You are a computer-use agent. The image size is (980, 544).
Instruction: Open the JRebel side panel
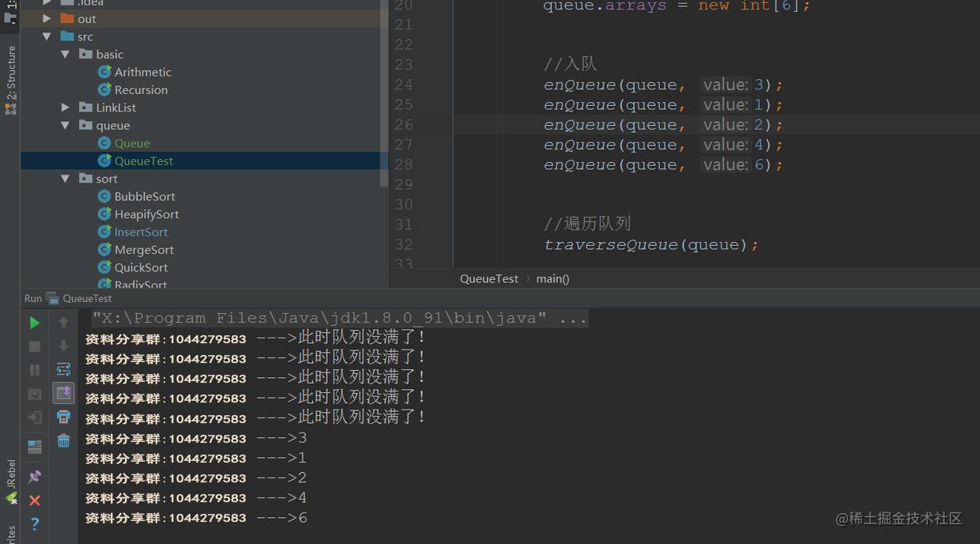point(10,481)
